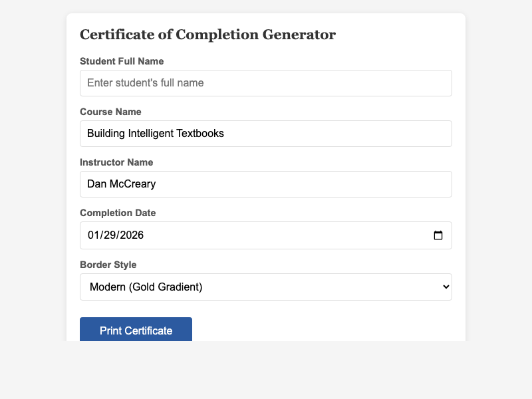Click into the Instructor Name field
Viewport: 532px width, 399px height.
click(x=266, y=184)
